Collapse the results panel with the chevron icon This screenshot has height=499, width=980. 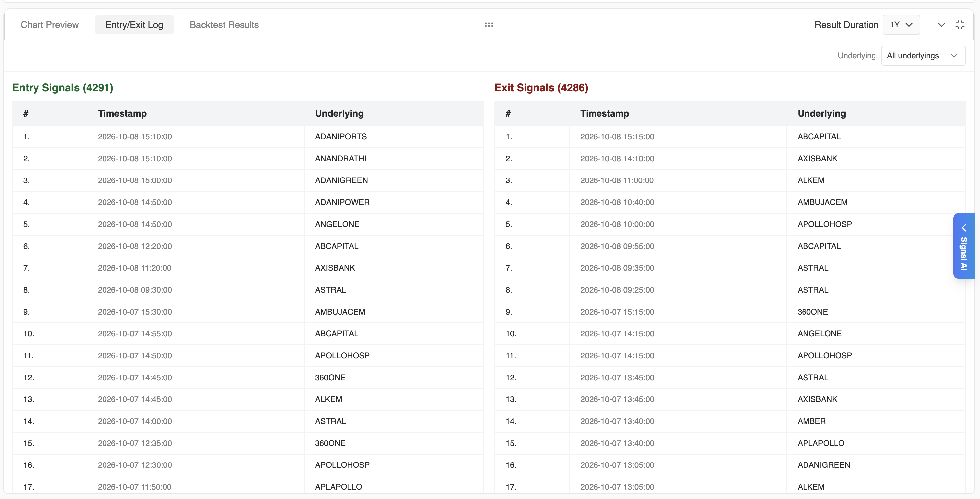941,25
